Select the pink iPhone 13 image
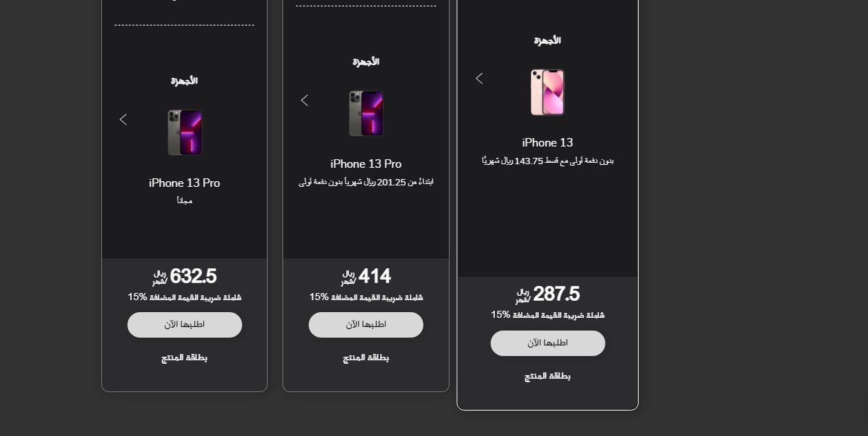The width and height of the screenshot is (868, 436). click(547, 92)
